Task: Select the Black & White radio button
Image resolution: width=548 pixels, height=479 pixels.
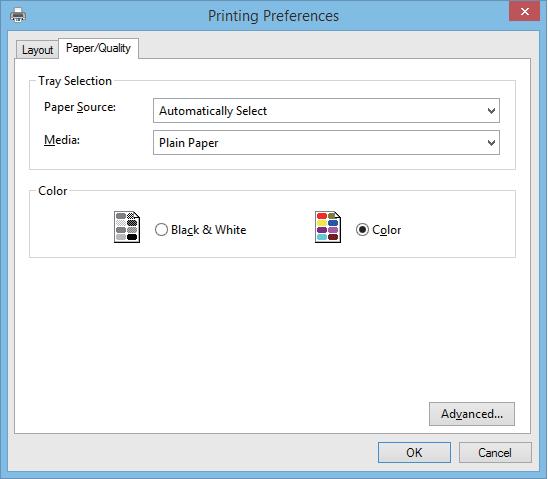Action: pyautogui.click(x=161, y=230)
